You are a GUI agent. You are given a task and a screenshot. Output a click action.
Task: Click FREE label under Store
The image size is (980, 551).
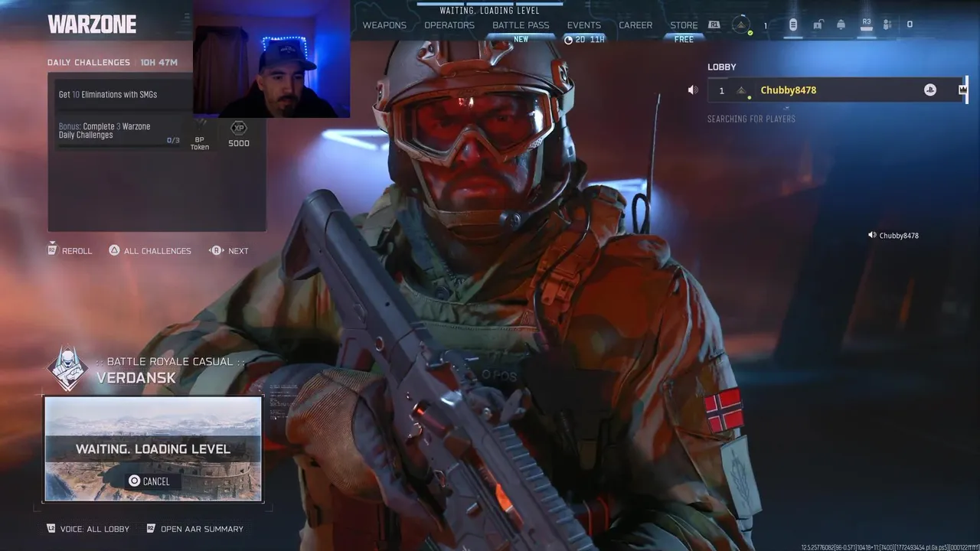684,39
